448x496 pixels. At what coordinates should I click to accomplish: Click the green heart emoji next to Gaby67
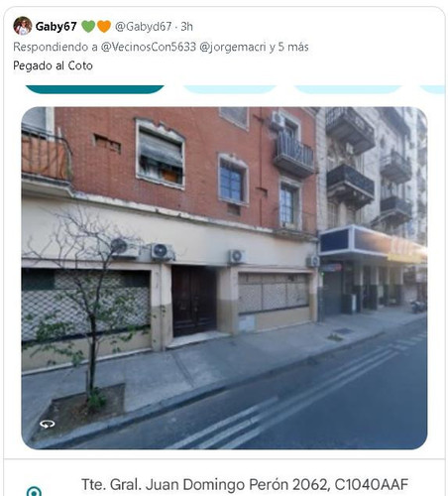point(88,26)
